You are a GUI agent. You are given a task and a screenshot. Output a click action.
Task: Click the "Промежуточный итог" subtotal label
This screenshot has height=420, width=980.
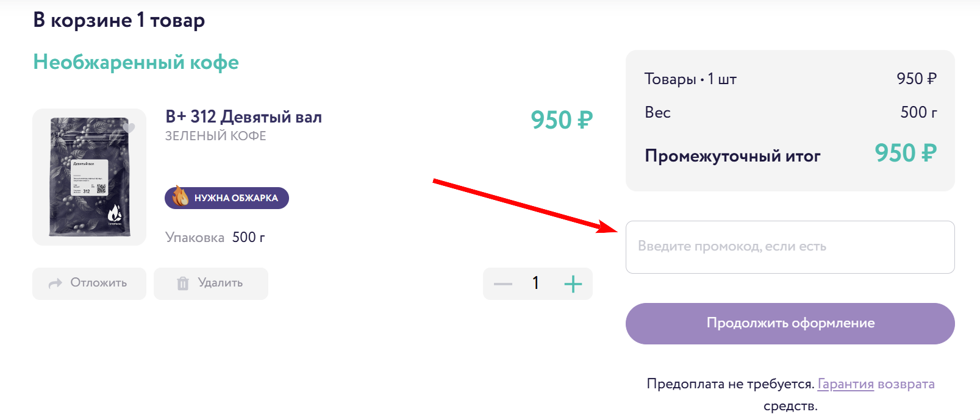click(x=732, y=156)
